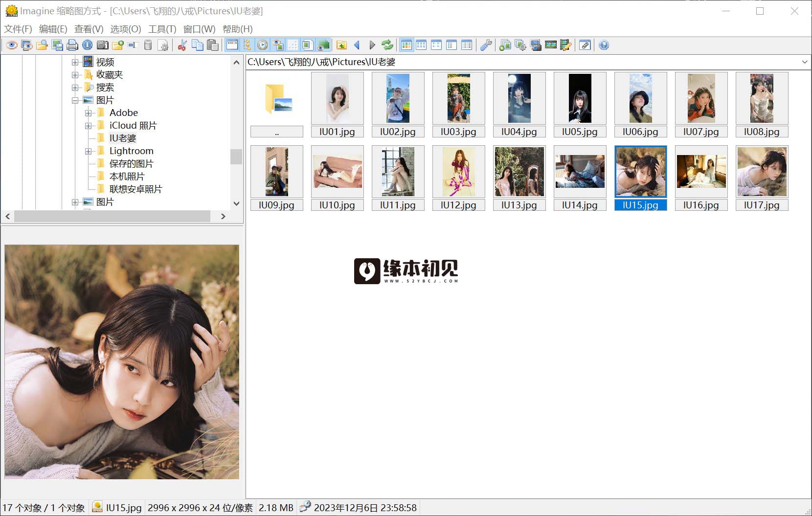This screenshot has width=812, height=516.
Task: Click the forward arrow icon
Action: pos(372,45)
